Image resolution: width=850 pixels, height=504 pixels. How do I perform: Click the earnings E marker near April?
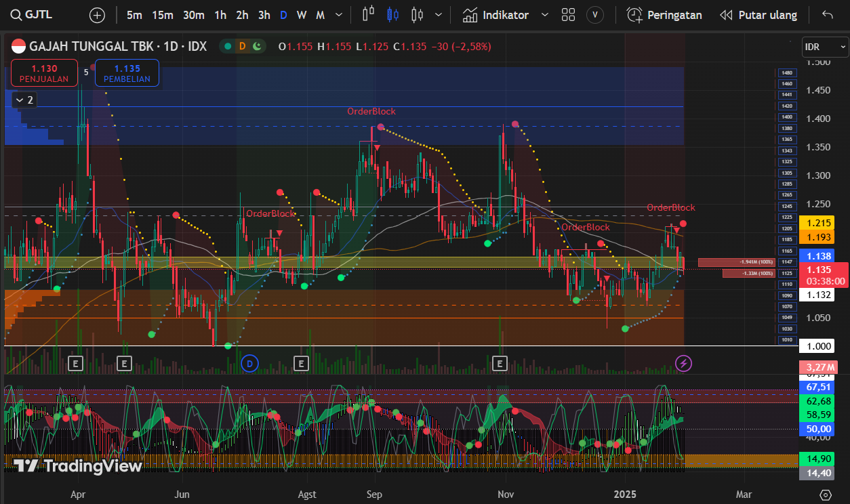click(75, 364)
